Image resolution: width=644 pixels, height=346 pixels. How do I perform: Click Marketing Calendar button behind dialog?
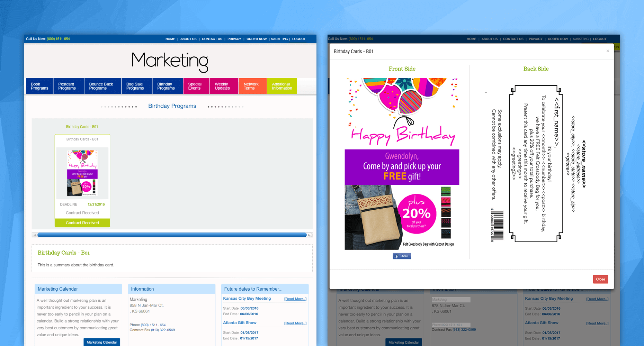[x=404, y=342]
